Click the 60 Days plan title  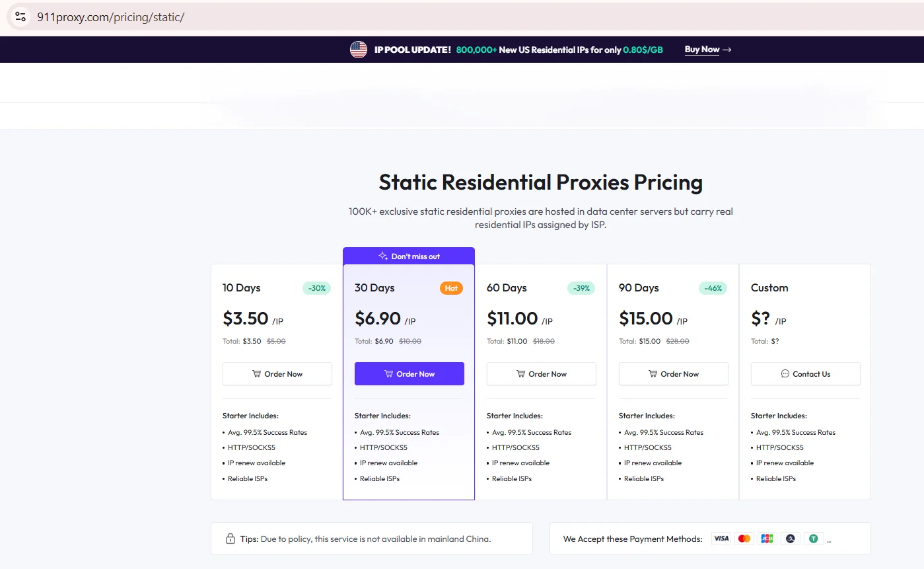tap(507, 288)
